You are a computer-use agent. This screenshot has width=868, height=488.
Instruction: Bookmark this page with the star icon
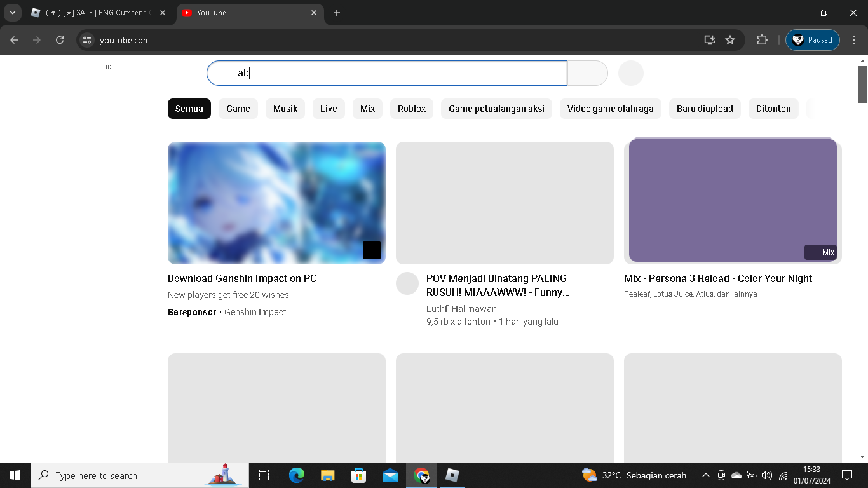(x=730, y=40)
